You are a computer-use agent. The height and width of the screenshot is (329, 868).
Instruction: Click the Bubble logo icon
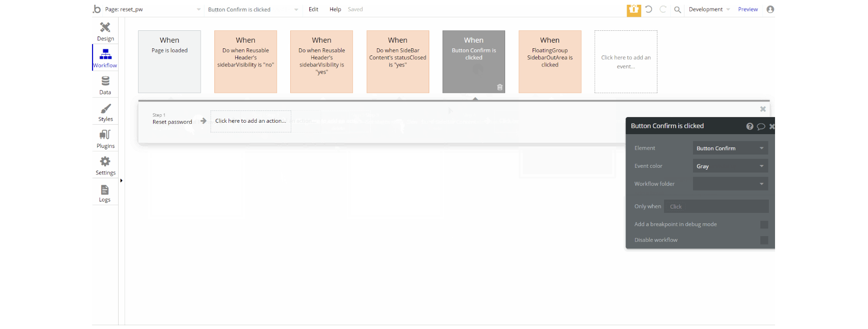click(x=97, y=9)
